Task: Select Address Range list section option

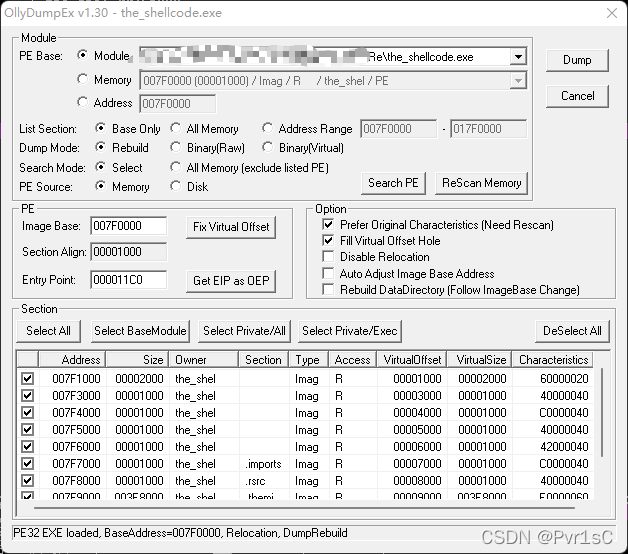Action: coord(267,129)
